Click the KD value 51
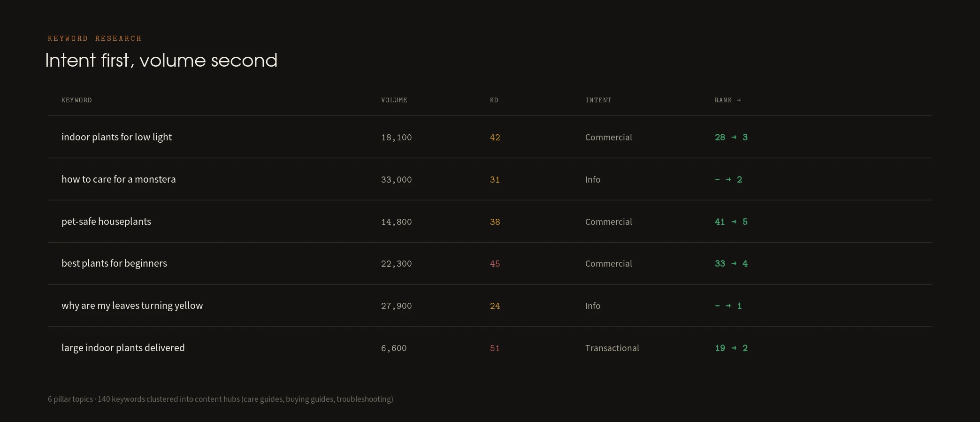Screen dimensions: 980x422 495,348
